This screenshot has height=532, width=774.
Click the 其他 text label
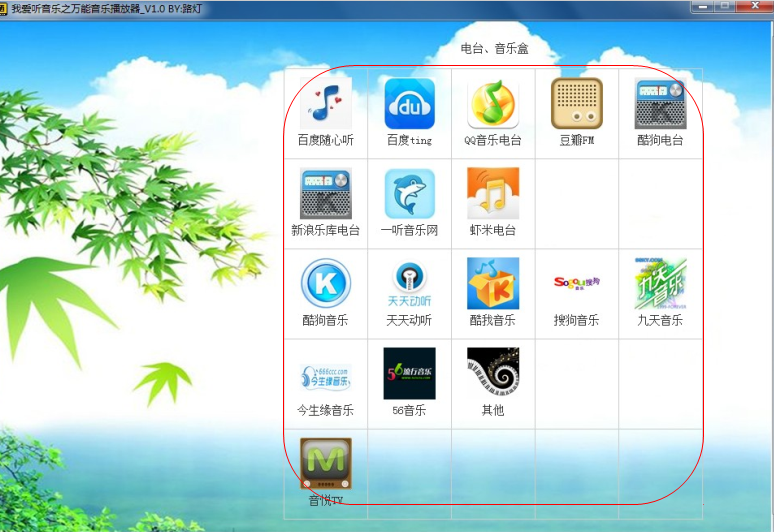(x=493, y=410)
